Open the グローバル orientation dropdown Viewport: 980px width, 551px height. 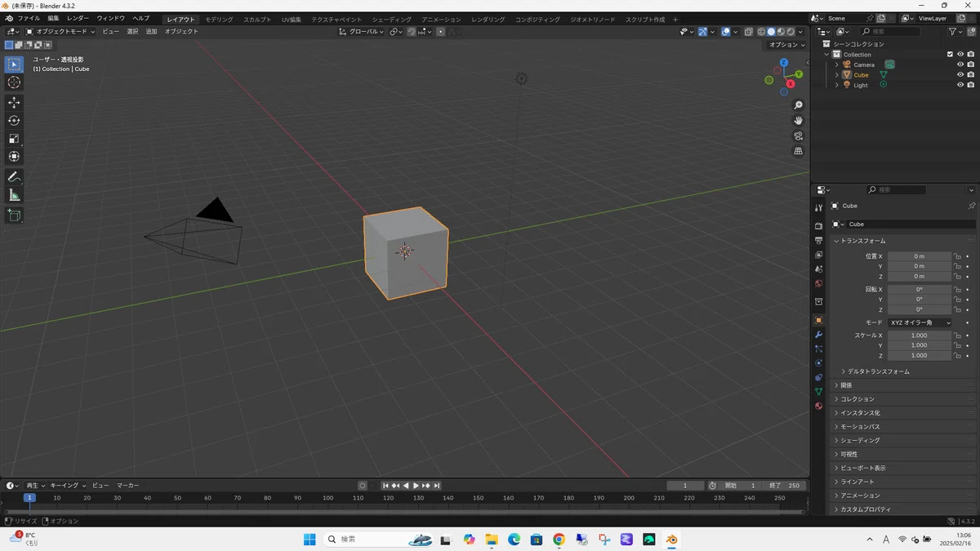[x=362, y=31]
